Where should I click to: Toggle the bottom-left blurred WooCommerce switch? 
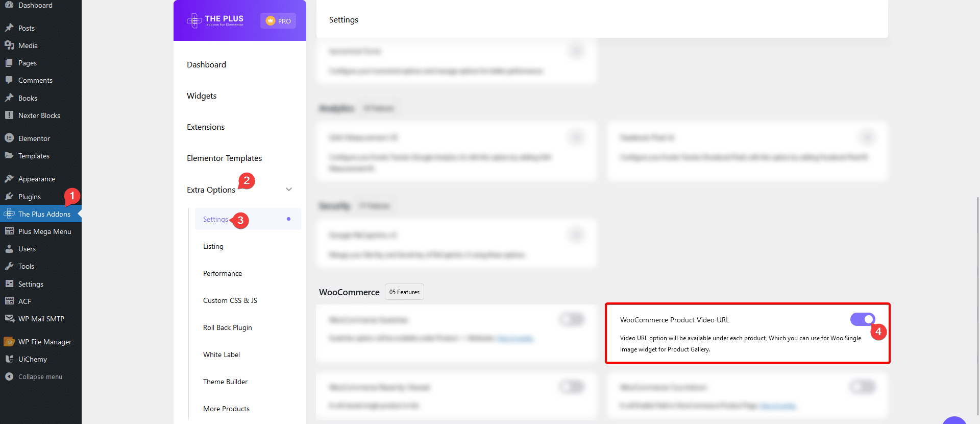click(572, 387)
